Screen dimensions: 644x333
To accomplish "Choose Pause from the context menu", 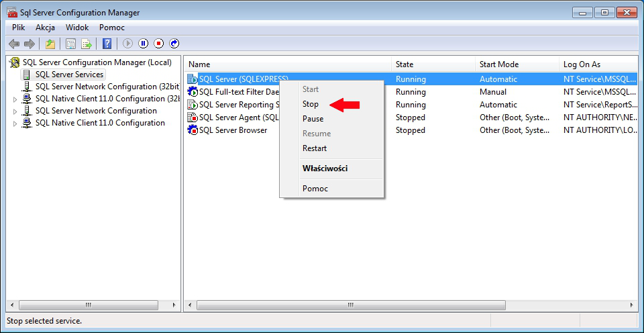I will [x=313, y=119].
